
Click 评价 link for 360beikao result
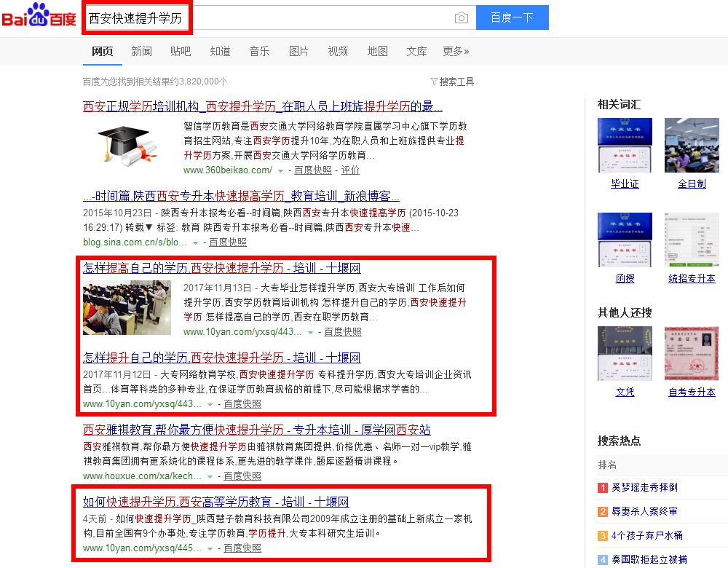(350, 170)
